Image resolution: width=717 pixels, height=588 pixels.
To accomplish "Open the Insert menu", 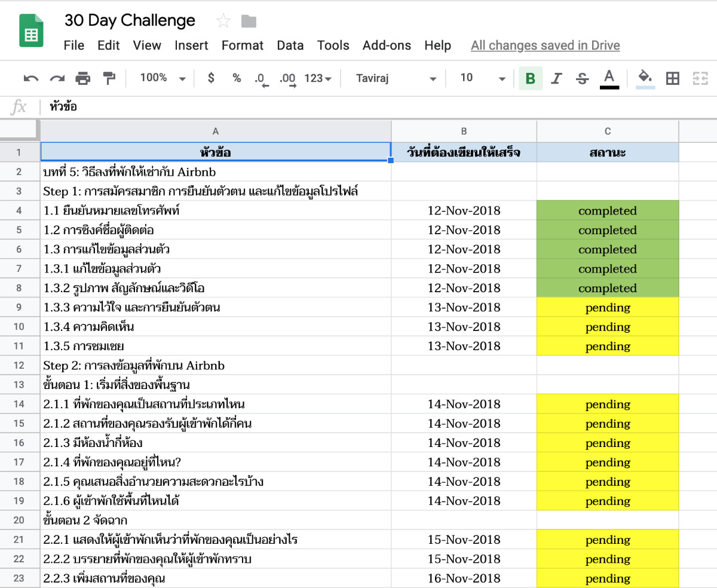I will click(x=191, y=45).
